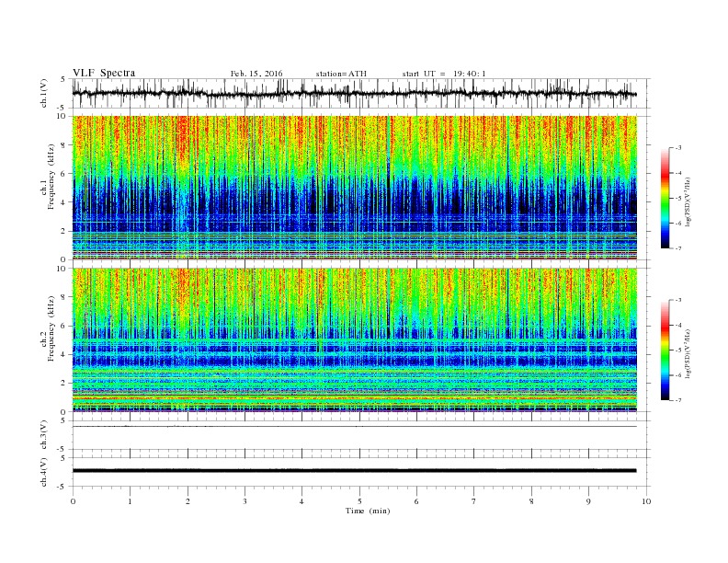Click the 'start UT = 19:40:1' text

[x=444, y=74]
